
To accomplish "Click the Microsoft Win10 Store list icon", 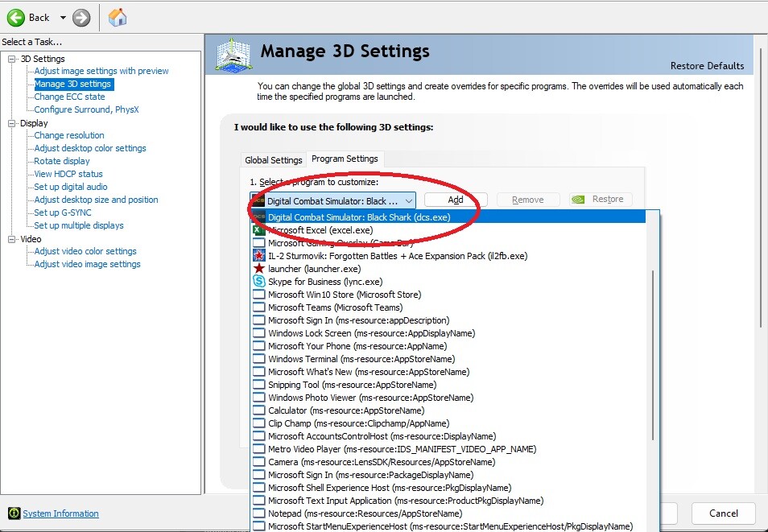I will [258, 295].
